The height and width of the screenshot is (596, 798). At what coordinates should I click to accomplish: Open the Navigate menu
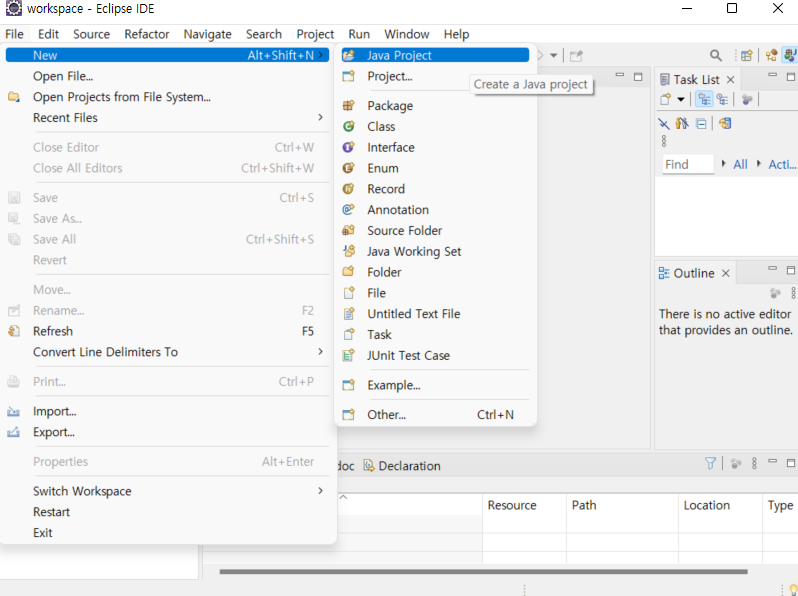click(208, 34)
